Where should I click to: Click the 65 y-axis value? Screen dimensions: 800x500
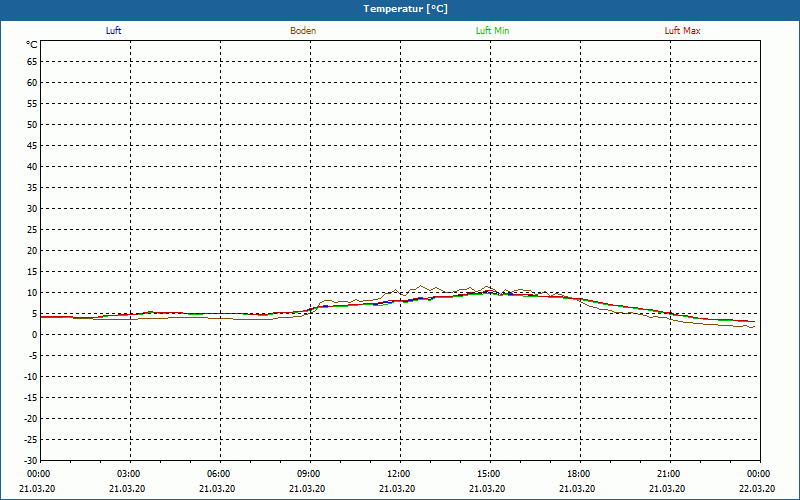point(32,62)
